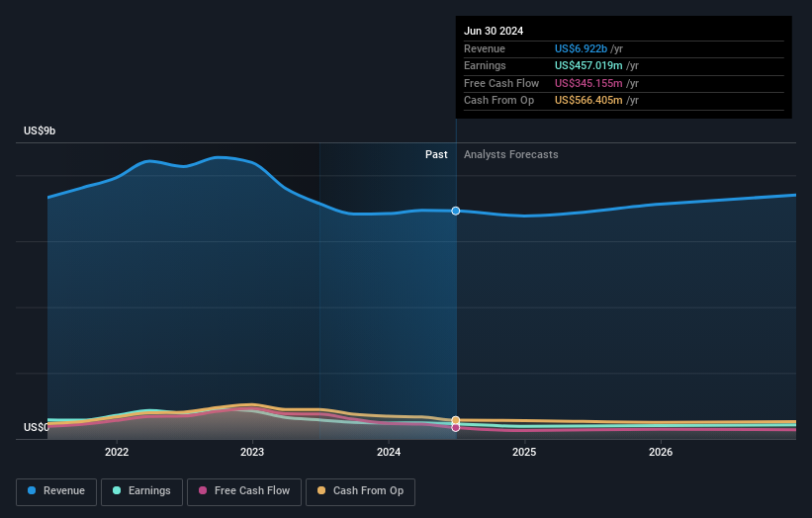Click the Revenue row label in tooltip
This screenshot has width=812, height=518.
click(x=485, y=48)
